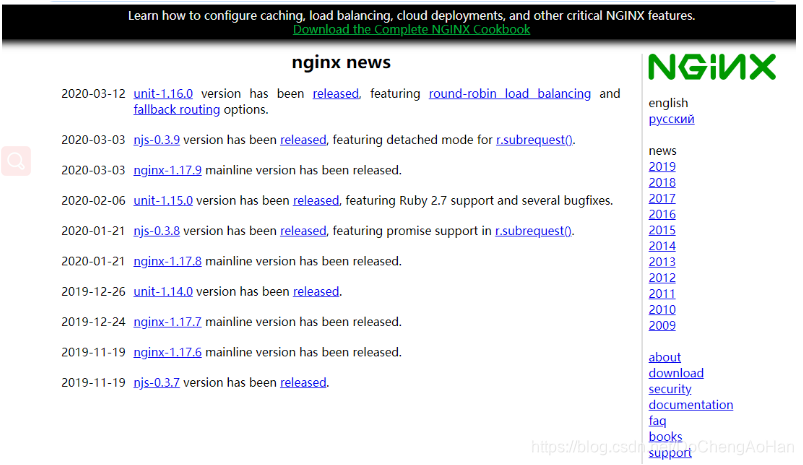
Task: Go to the documentation page
Action: 691,405
